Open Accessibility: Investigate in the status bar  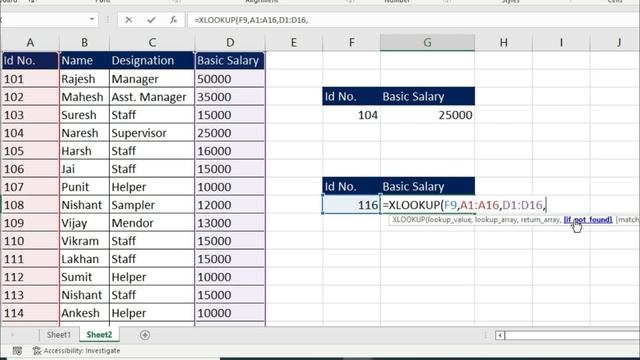[76, 351]
